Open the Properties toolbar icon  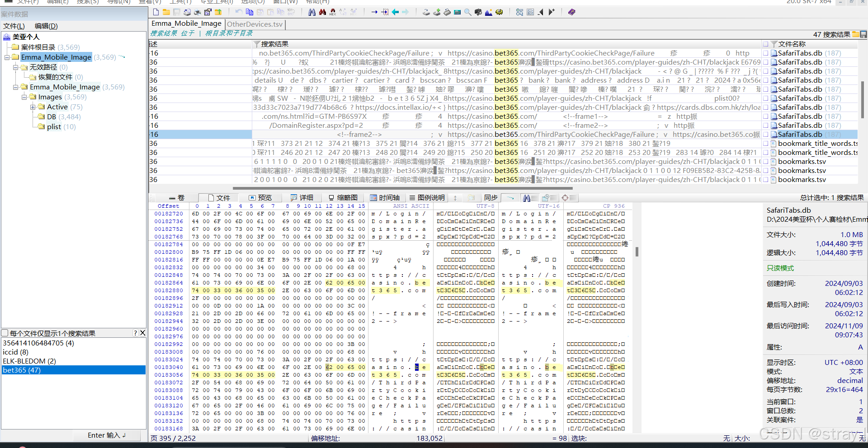208,12
